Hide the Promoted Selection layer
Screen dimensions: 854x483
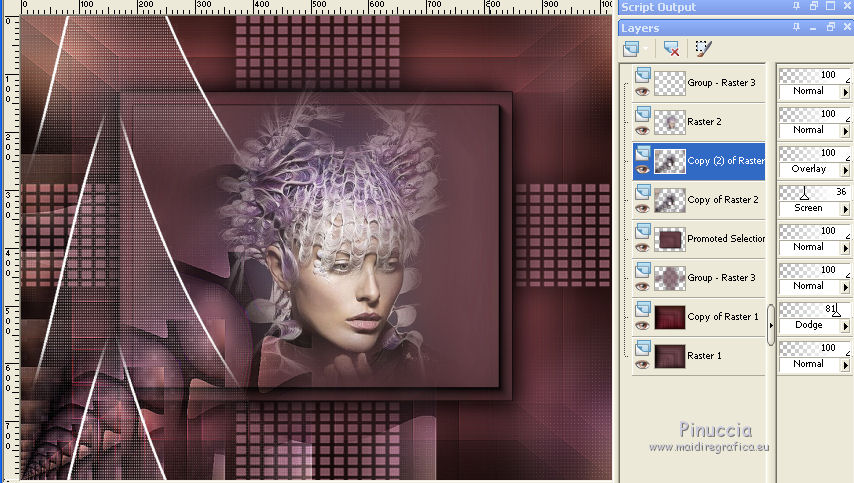coord(643,248)
